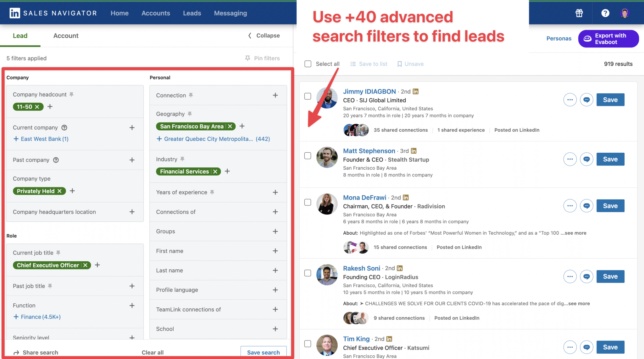Open the Help question mark icon
Screen dimensions: 644x359
[x=605, y=13]
